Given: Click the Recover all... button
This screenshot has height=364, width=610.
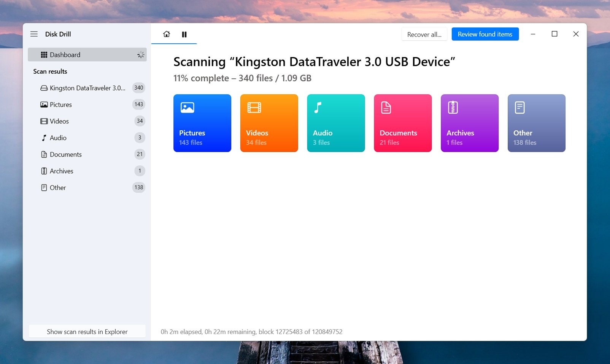Looking at the screenshot, I should [x=424, y=34].
